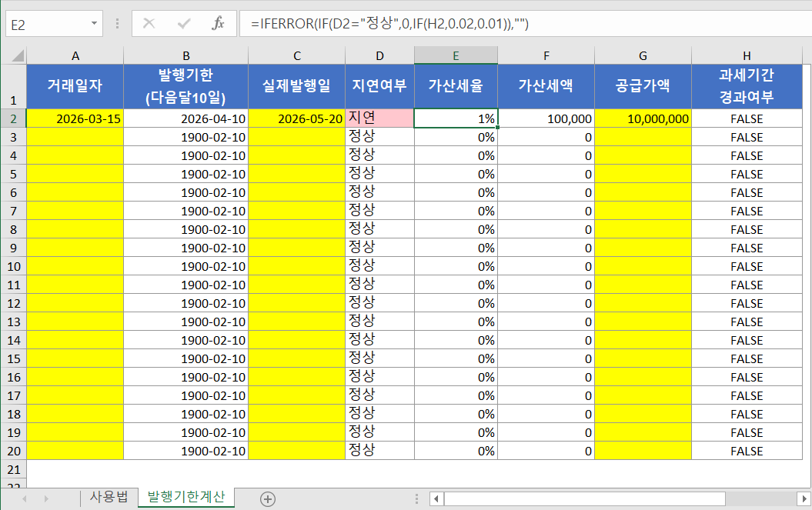Image resolution: width=812 pixels, height=510 pixels.
Task: Select column C header
Action: (297, 55)
